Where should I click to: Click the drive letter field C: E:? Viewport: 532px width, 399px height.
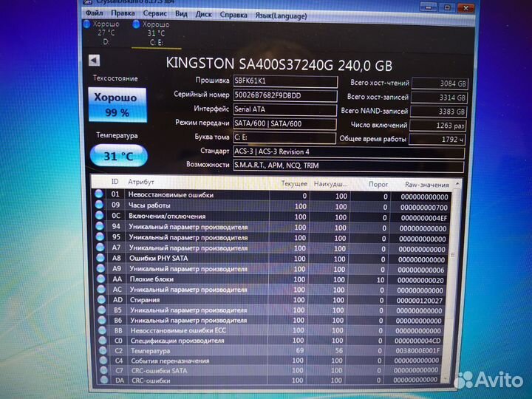click(284, 137)
